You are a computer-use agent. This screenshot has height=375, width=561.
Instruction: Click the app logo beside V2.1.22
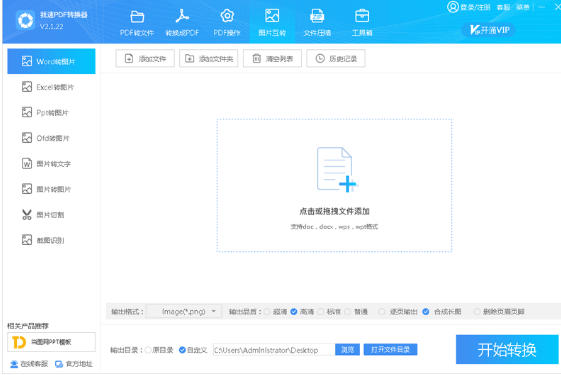(25, 20)
